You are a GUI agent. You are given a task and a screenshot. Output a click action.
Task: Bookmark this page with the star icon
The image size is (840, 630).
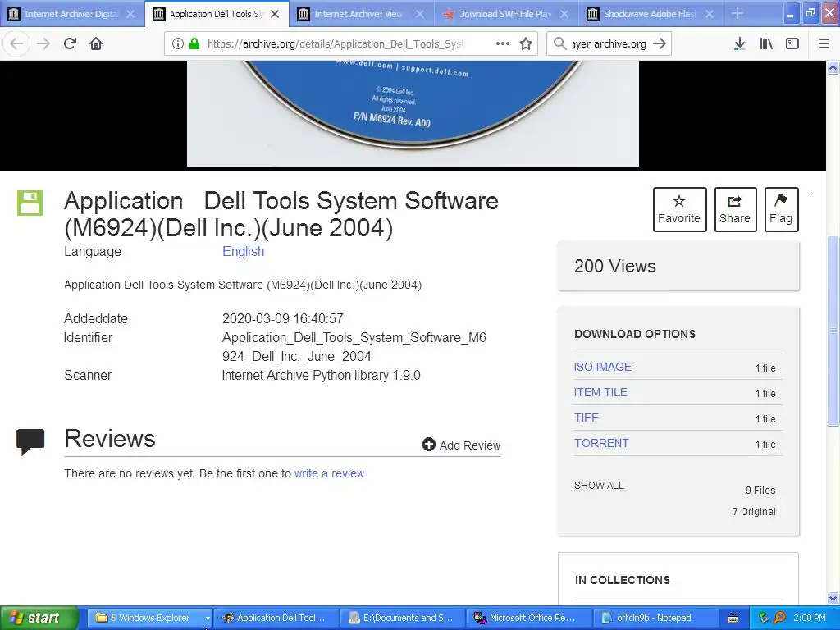pyautogui.click(x=526, y=44)
